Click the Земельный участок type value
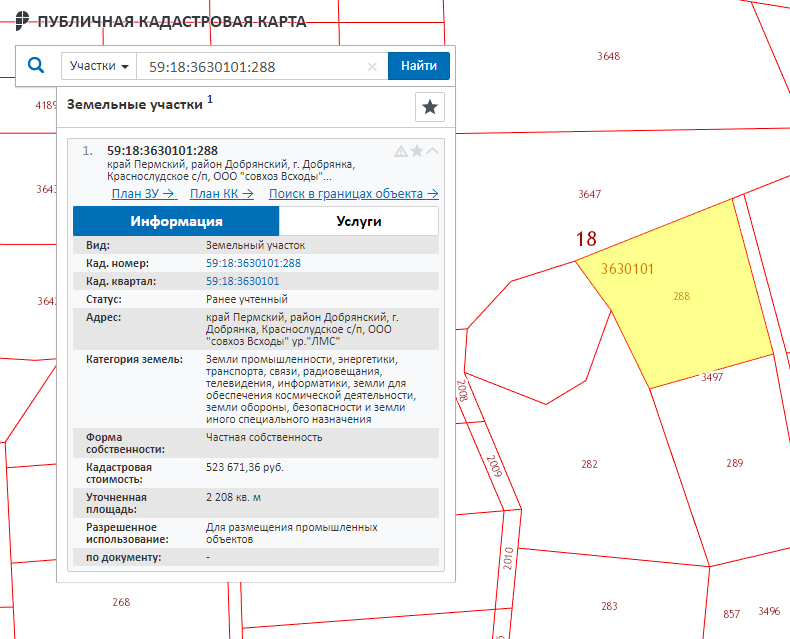The height and width of the screenshot is (639, 790). 255,245
